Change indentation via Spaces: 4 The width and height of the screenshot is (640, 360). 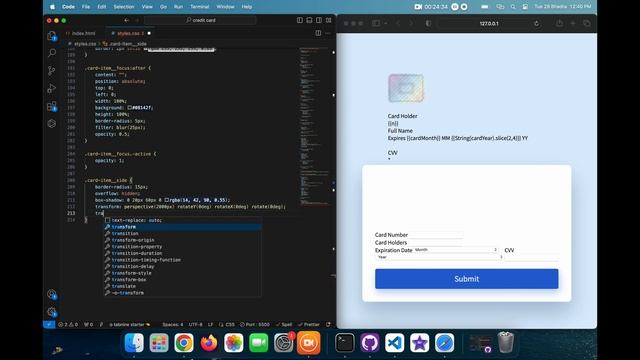[173, 324]
